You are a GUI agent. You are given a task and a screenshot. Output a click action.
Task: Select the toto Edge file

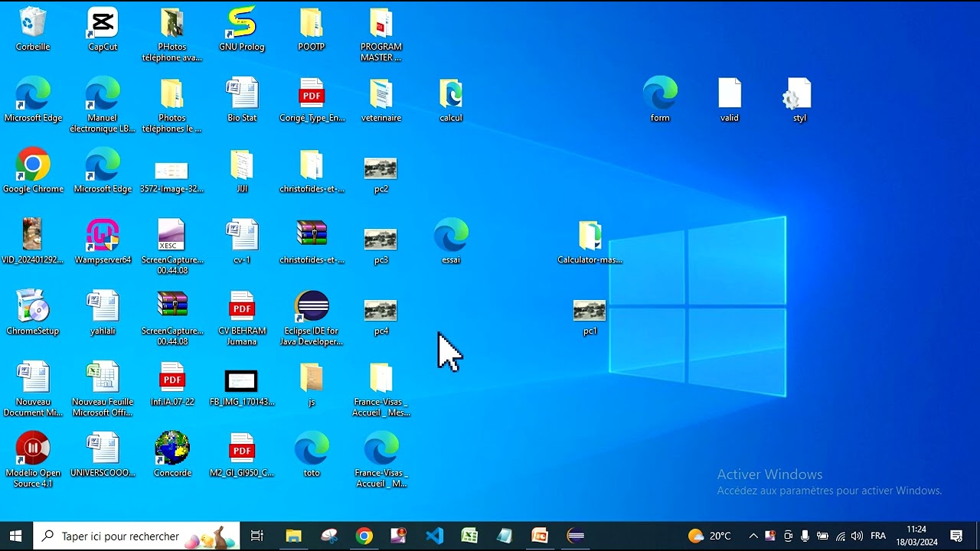[312, 455]
